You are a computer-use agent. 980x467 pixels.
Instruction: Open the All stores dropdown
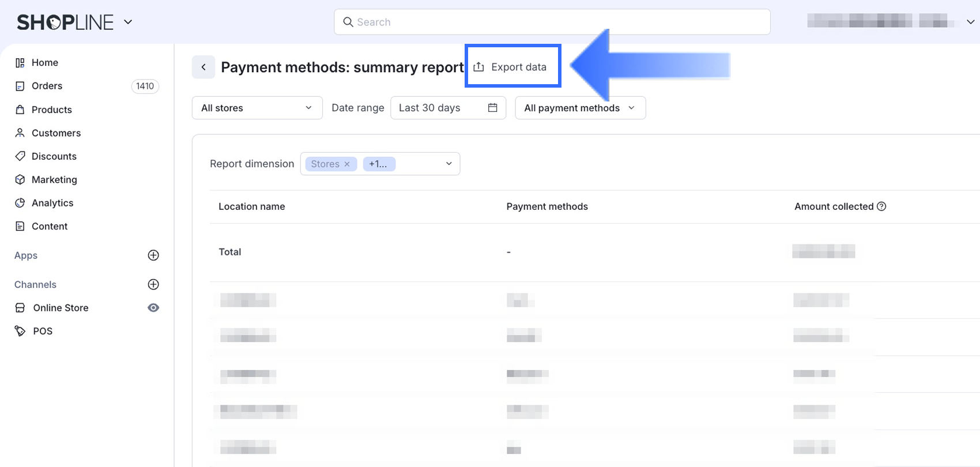[257, 108]
